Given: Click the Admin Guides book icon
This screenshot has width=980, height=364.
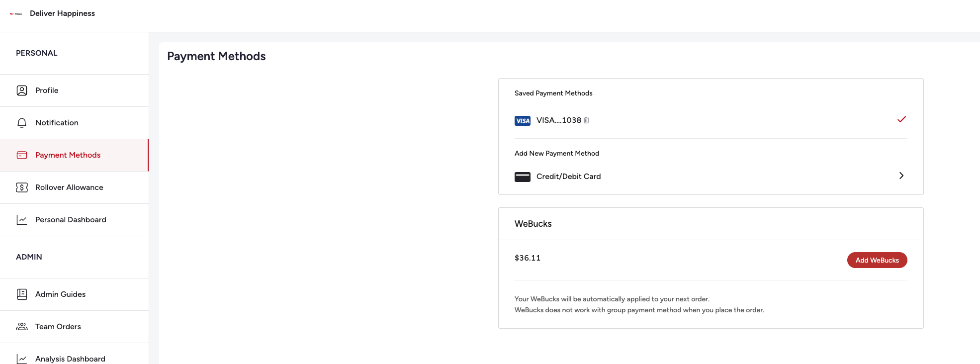Looking at the screenshot, I should (22, 294).
